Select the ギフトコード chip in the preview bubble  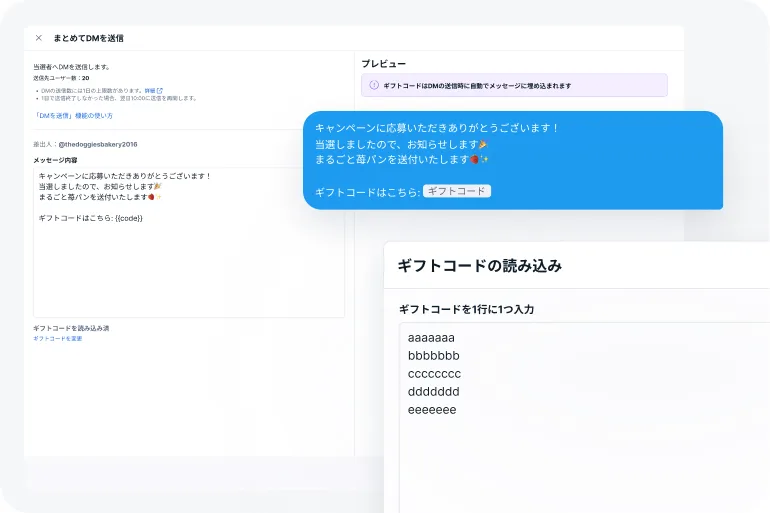(457, 191)
